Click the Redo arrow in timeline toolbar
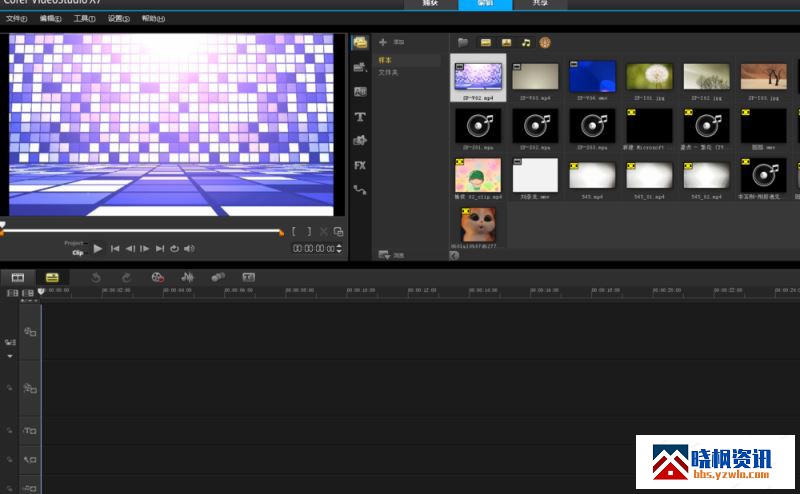Image resolution: width=800 pixels, height=494 pixels. click(x=126, y=277)
